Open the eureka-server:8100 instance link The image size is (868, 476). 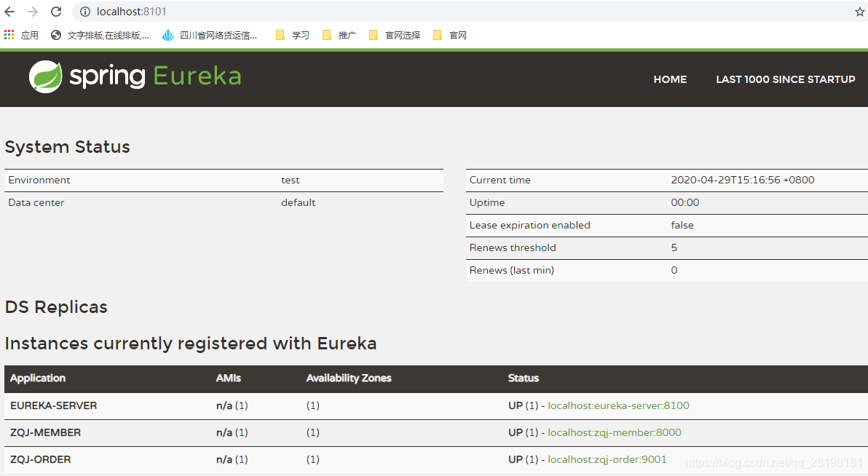click(618, 405)
